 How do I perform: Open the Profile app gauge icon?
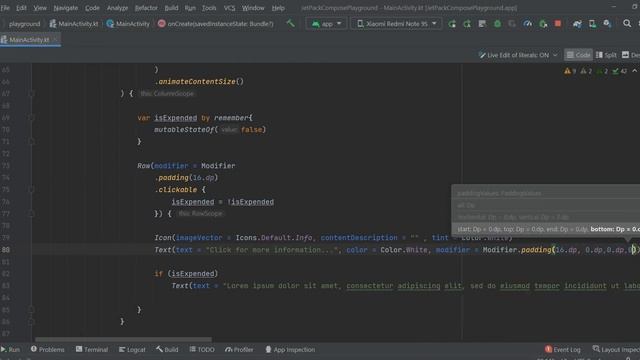pos(527,24)
